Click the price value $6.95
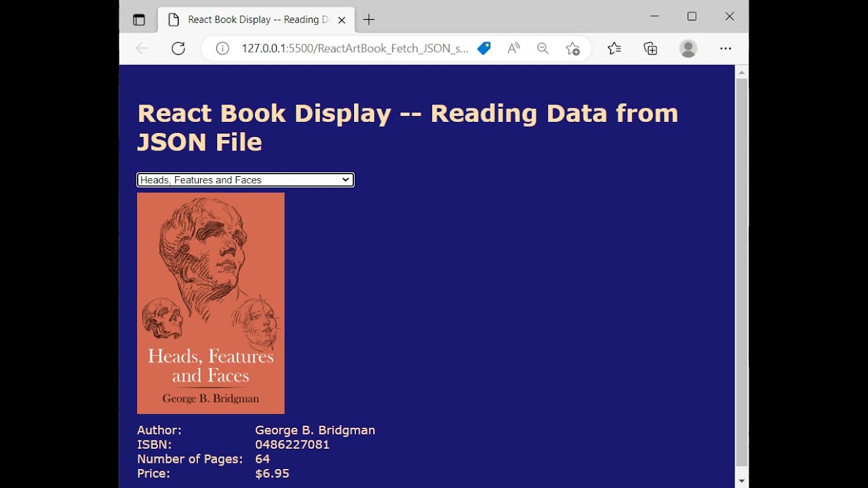The image size is (868, 488). point(272,473)
